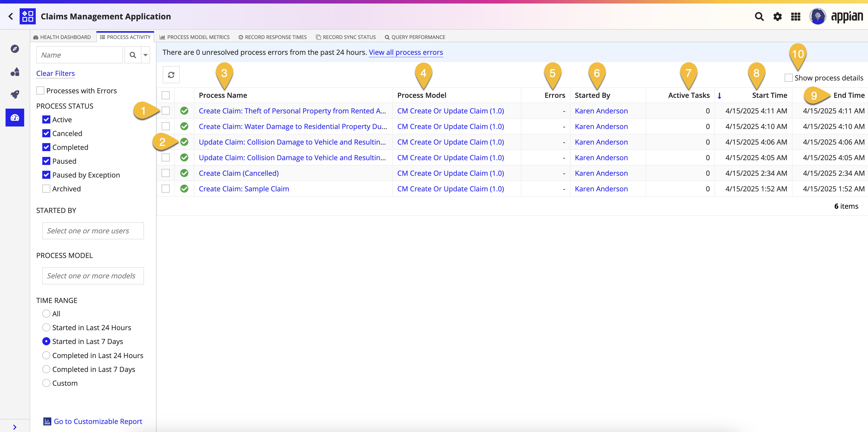Viewport: 868px width, 432px height.
Task: Open the Explore compass sidebar icon
Action: (15, 49)
